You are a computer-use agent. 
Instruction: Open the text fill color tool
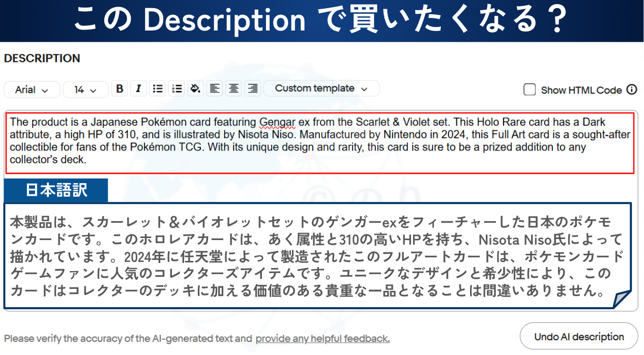(x=195, y=88)
